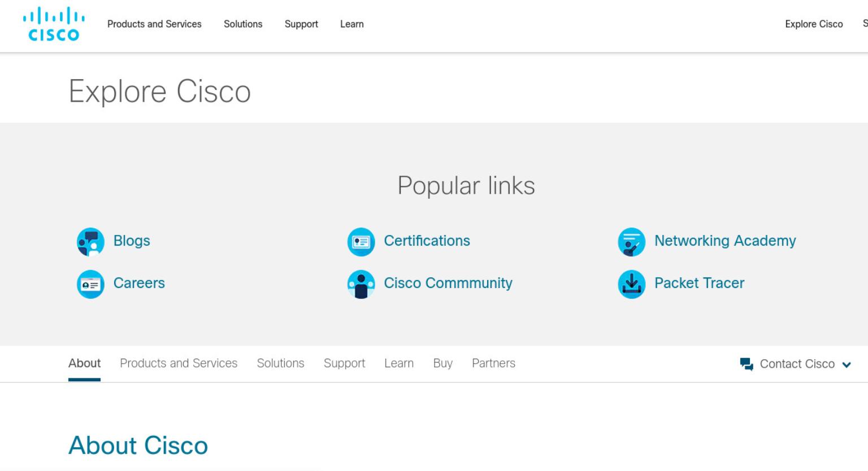Click the Certifications card icon

(x=361, y=242)
